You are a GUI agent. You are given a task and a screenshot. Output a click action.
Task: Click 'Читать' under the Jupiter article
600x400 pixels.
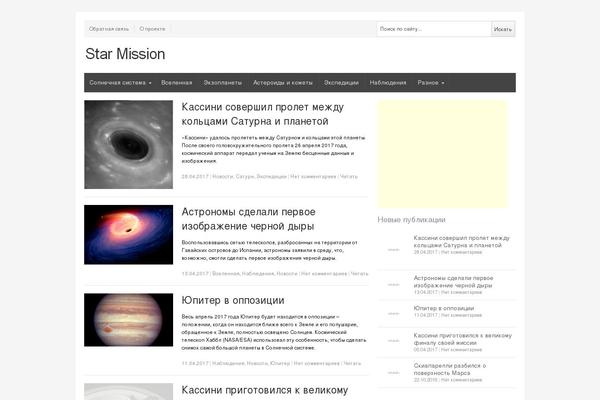point(352,363)
